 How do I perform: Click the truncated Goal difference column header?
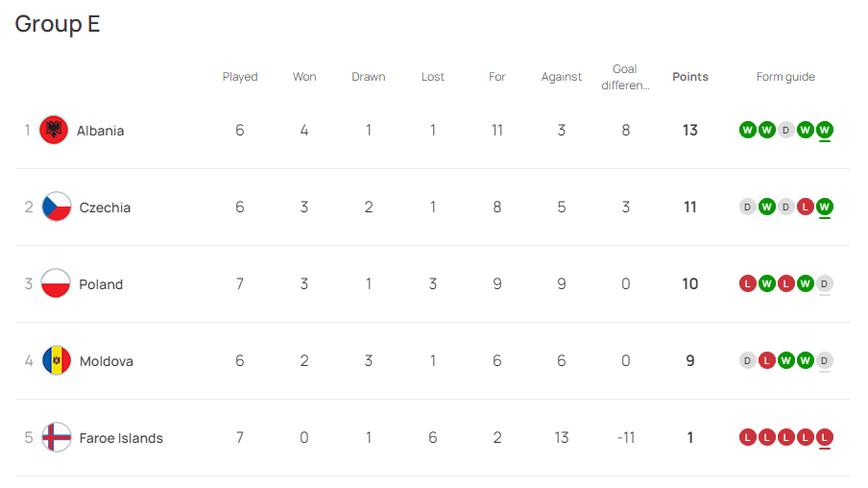pyautogui.click(x=625, y=77)
